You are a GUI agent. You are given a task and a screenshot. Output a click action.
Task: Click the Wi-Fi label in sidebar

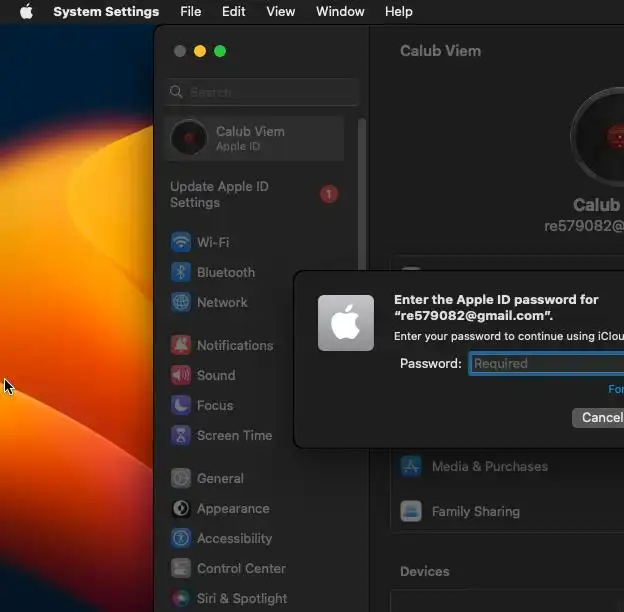(x=213, y=242)
